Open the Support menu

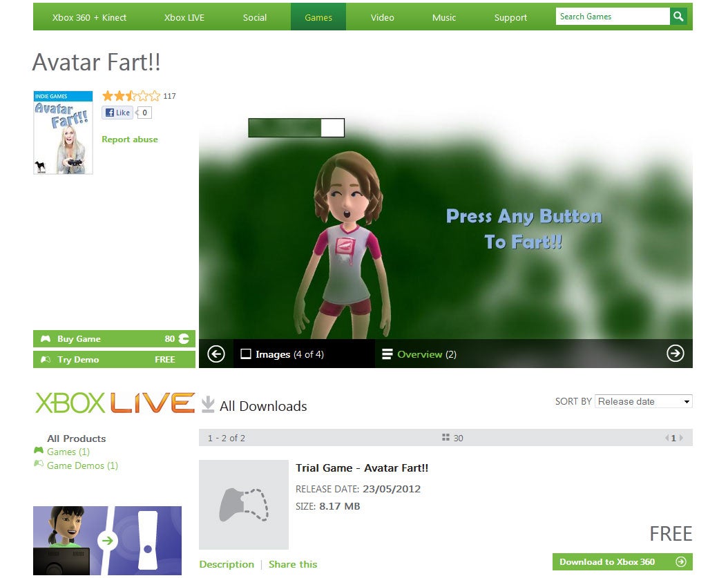[510, 18]
